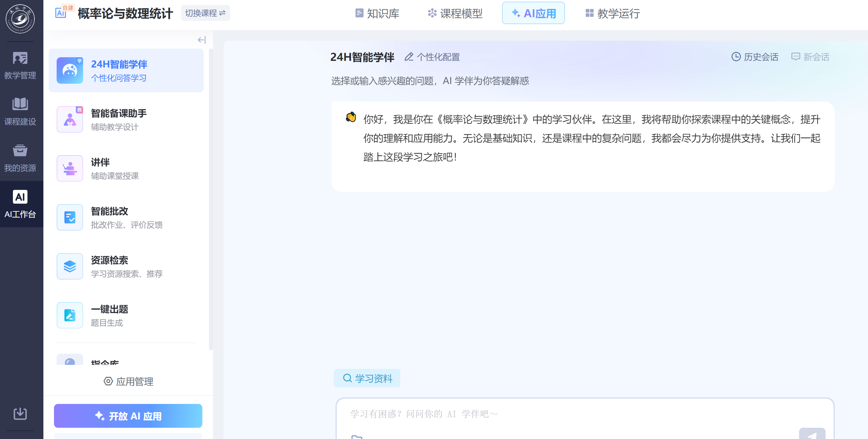
Task: Click the app list vertical scrollbar
Action: 211,199
